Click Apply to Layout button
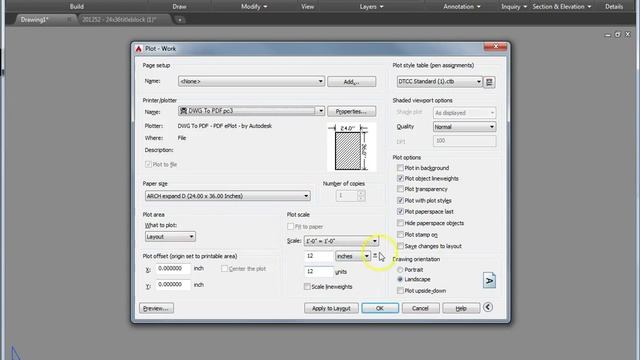The image size is (640, 360). click(331, 308)
